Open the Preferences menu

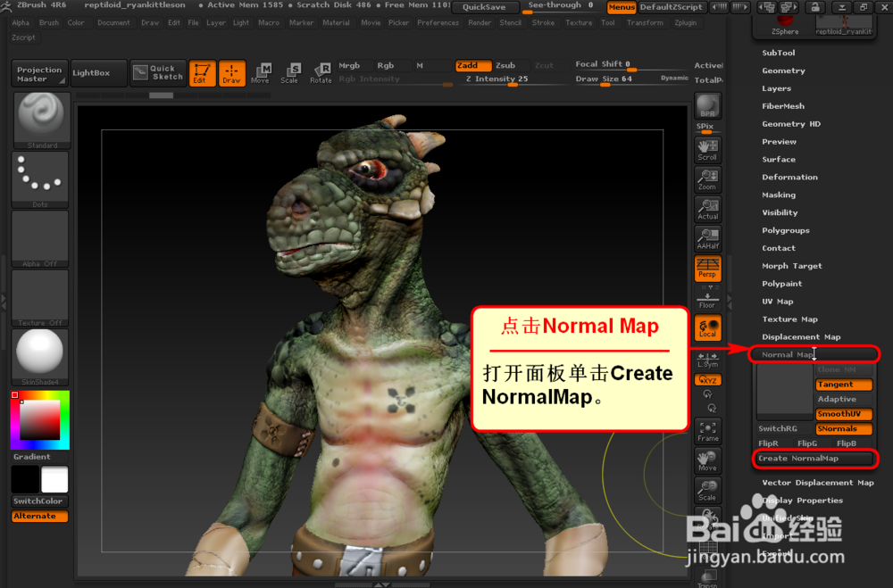click(x=438, y=23)
